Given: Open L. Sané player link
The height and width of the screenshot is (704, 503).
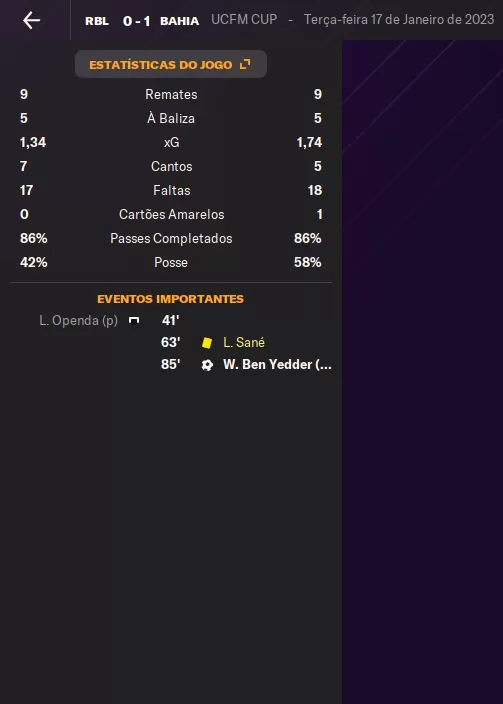Looking at the screenshot, I should click(x=244, y=343).
